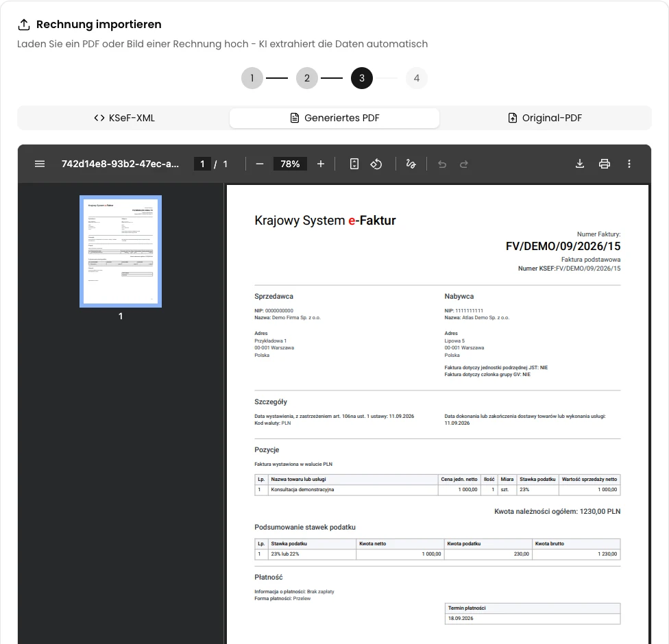Zoom out with the minus button
The image size is (669, 644).
(x=259, y=164)
